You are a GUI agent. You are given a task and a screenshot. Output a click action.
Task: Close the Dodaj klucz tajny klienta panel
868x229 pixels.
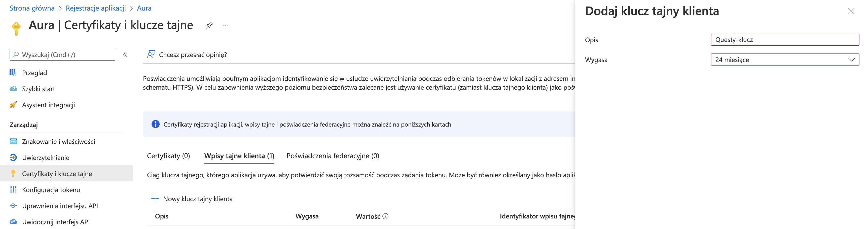pyautogui.click(x=851, y=12)
